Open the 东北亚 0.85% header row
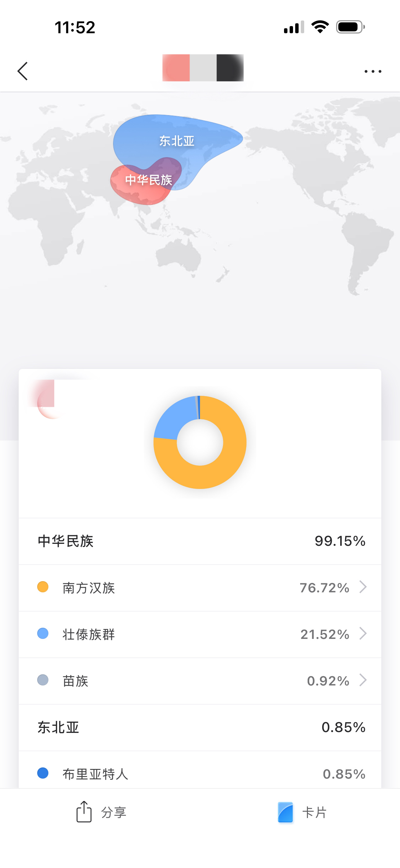 pos(200,727)
